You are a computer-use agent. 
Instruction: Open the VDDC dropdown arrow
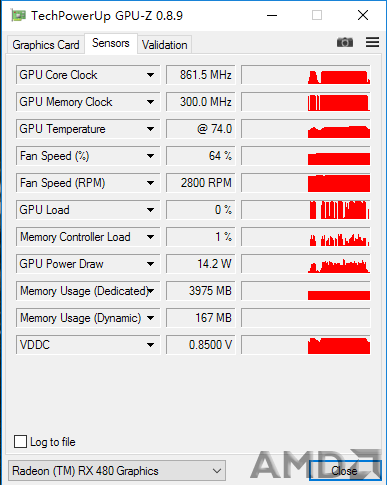[x=151, y=345]
